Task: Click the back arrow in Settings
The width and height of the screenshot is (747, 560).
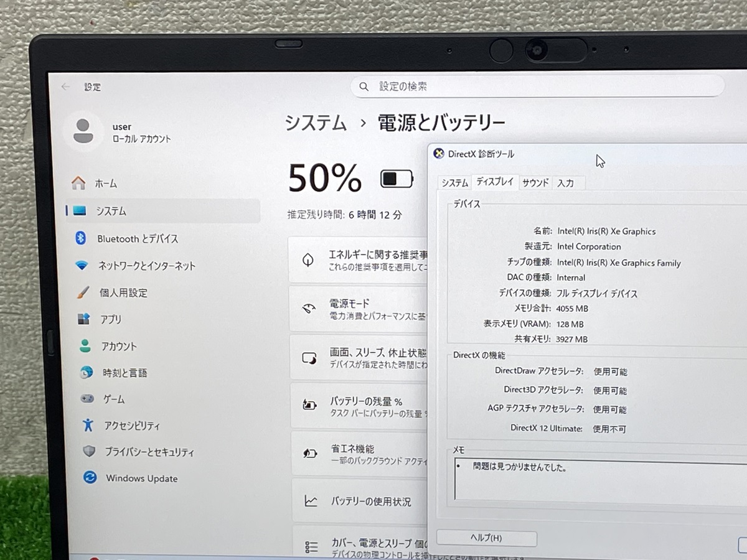Action: tap(65, 87)
